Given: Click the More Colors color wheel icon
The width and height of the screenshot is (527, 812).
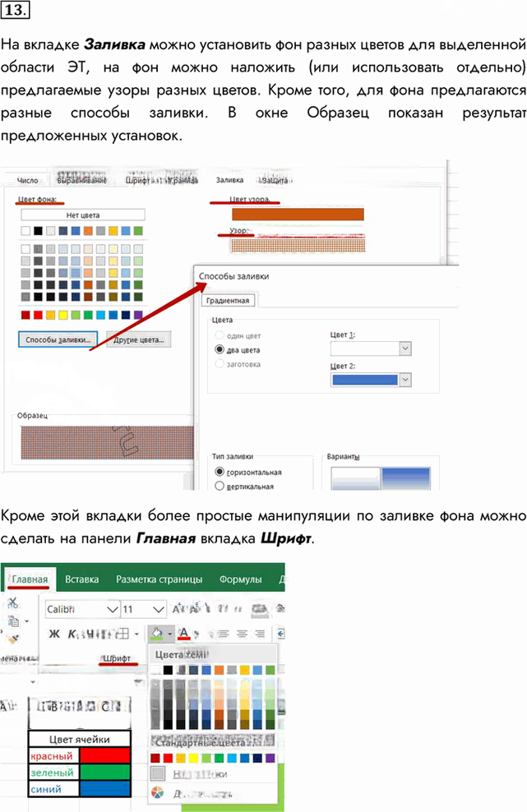Looking at the screenshot, I should pyautogui.click(x=158, y=792).
